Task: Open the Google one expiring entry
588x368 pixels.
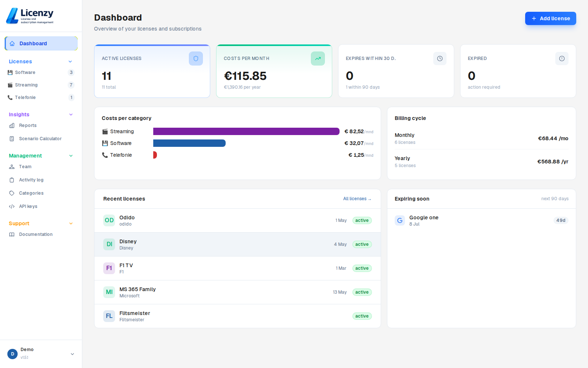Action: [481, 220]
